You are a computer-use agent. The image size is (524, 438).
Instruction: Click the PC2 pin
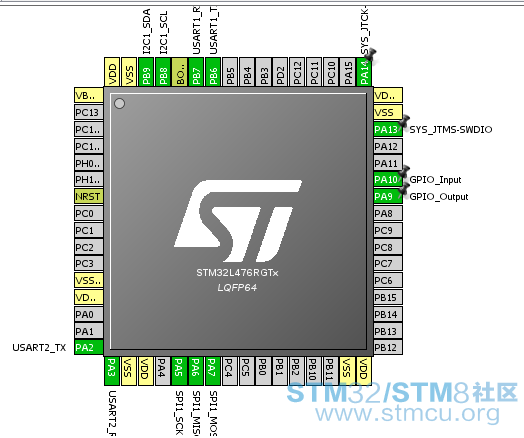coord(89,247)
